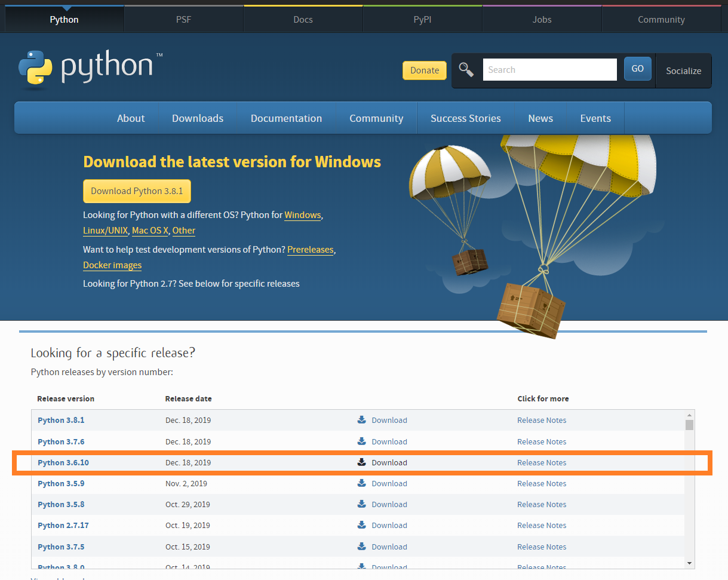Screen dimensions: 728x580
Task: Open Release Notes for Python 3.5.9
Action: tap(542, 483)
